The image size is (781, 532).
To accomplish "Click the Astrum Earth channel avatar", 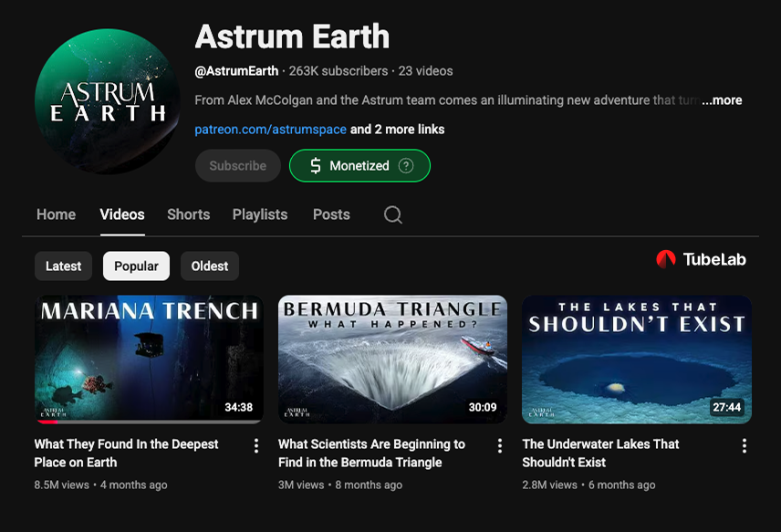I will (x=108, y=101).
